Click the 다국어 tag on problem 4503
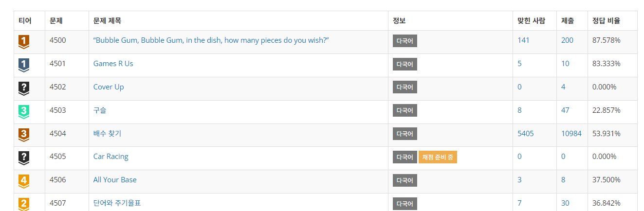This screenshot has height=211, width=644. coord(405,111)
